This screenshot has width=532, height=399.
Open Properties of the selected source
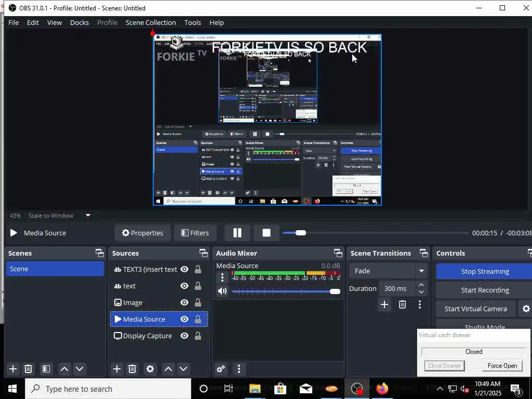142,233
